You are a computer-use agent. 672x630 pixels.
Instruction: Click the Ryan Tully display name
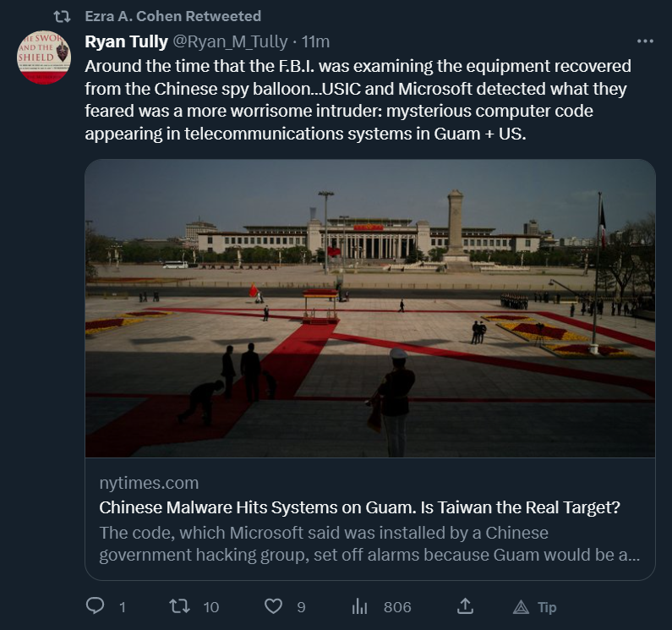[126, 41]
